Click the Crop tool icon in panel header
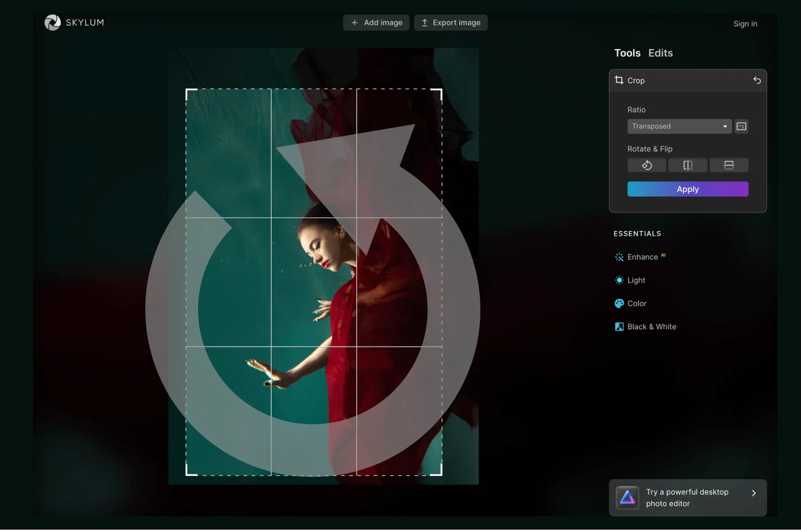Screen dimensions: 801x532 [619, 80]
